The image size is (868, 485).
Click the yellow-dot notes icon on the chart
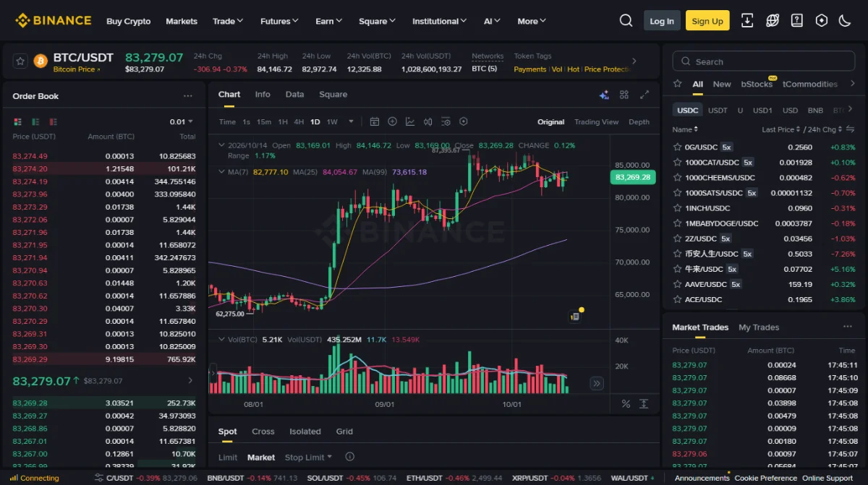click(576, 315)
